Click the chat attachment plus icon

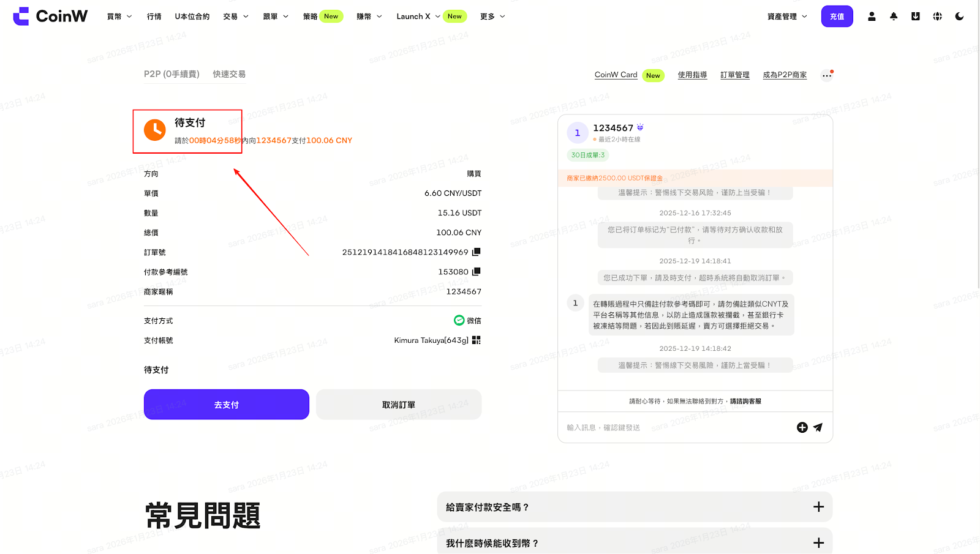pyautogui.click(x=802, y=427)
